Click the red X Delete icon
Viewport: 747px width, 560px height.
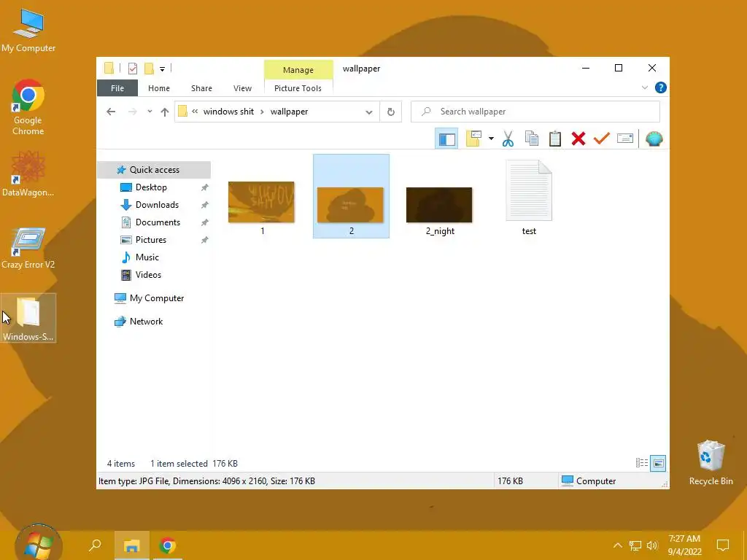point(578,139)
